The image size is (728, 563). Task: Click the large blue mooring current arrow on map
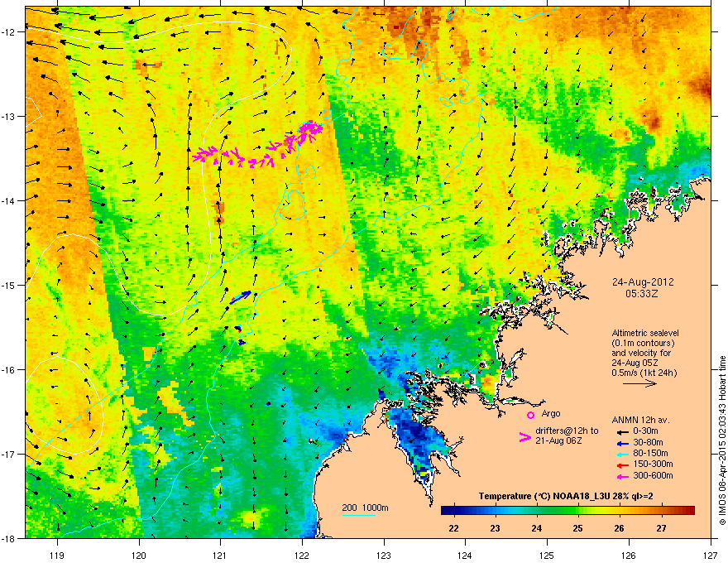(x=241, y=297)
